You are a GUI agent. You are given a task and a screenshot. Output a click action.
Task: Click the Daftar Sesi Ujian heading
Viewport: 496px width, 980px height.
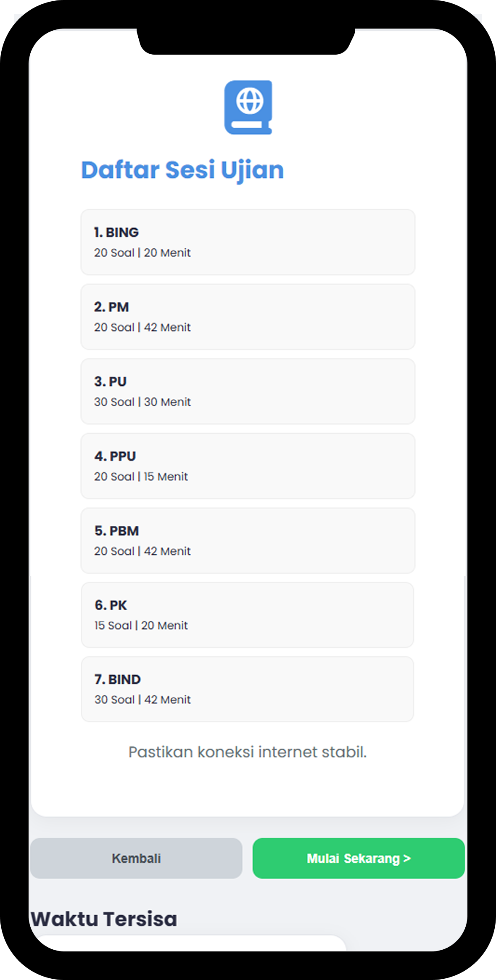coord(182,170)
